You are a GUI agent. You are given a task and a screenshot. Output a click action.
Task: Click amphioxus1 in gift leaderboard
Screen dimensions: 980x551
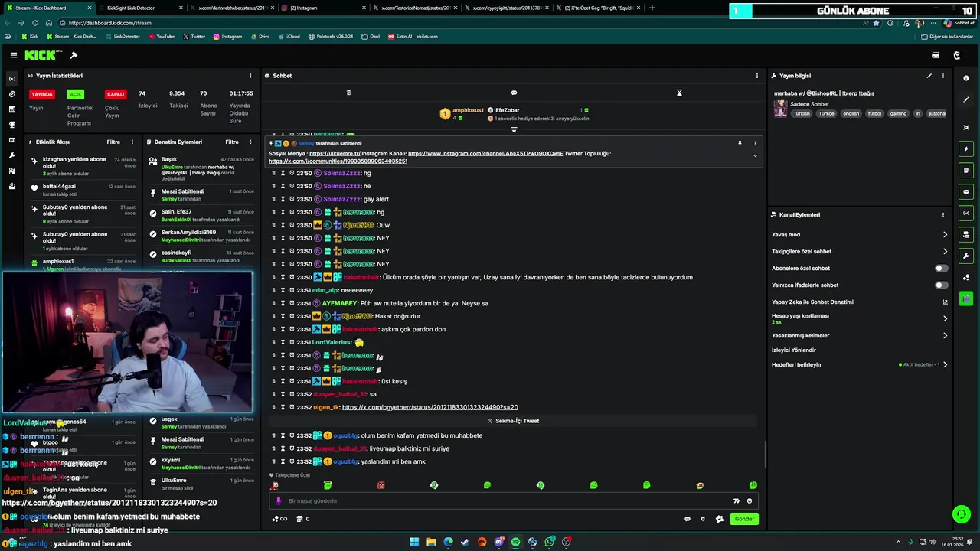[467, 110]
